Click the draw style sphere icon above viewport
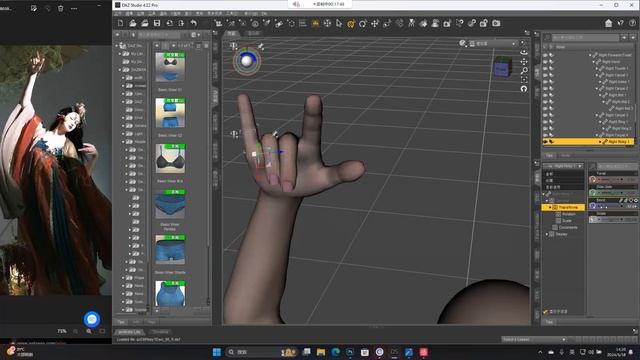Image resolution: width=640 pixels, height=360 pixels. (x=462, y=43)
